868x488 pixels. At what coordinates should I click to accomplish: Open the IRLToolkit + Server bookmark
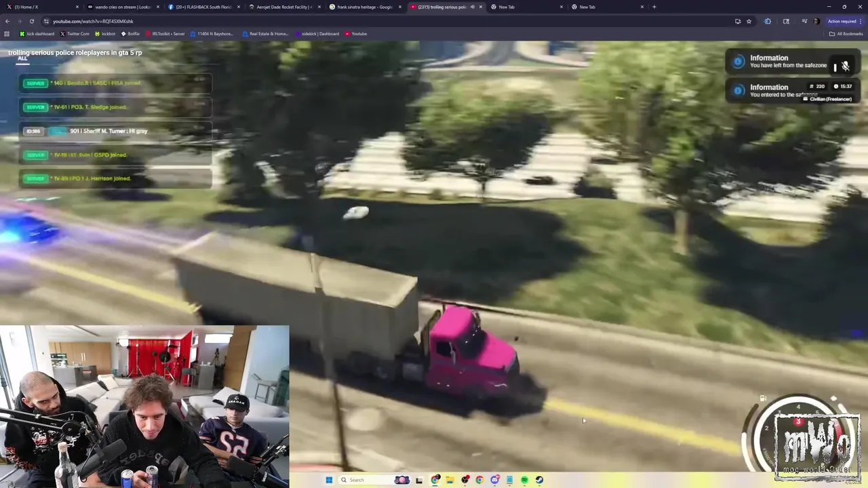(x=165, y=33)
